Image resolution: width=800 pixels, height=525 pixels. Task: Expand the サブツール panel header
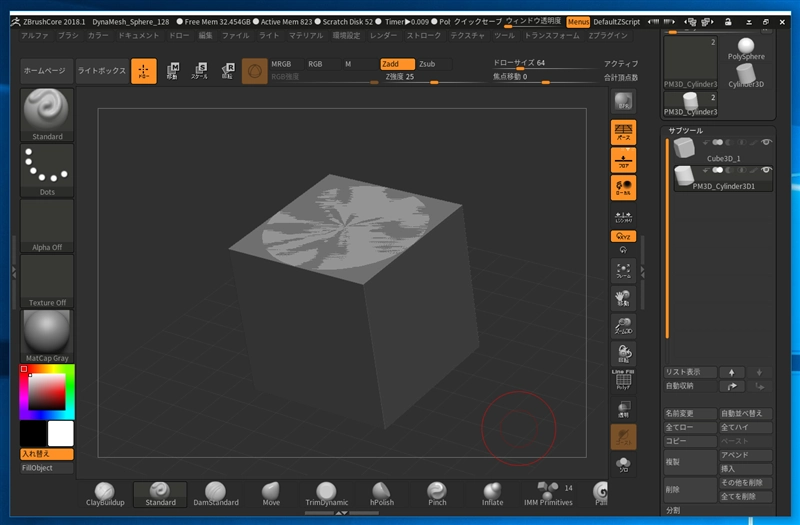[x=686, y=131]
